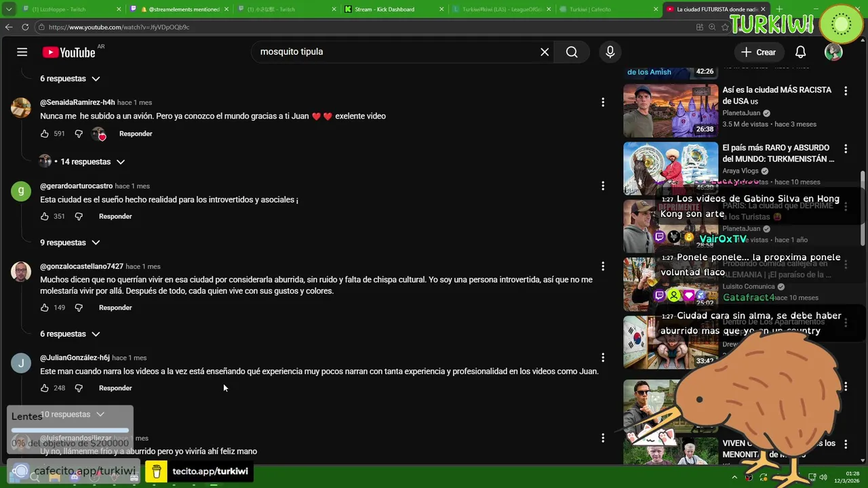Open options for the TURKMENISTÁN video

(846, 148)
